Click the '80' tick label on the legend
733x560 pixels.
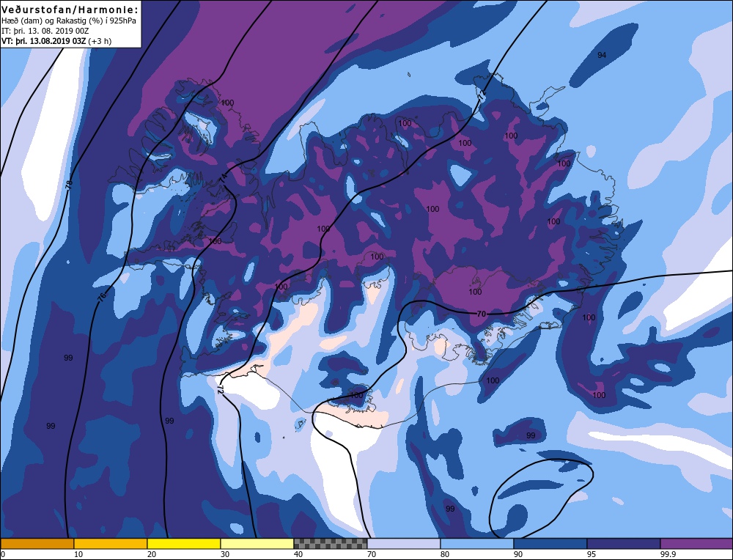pos(445,554)
